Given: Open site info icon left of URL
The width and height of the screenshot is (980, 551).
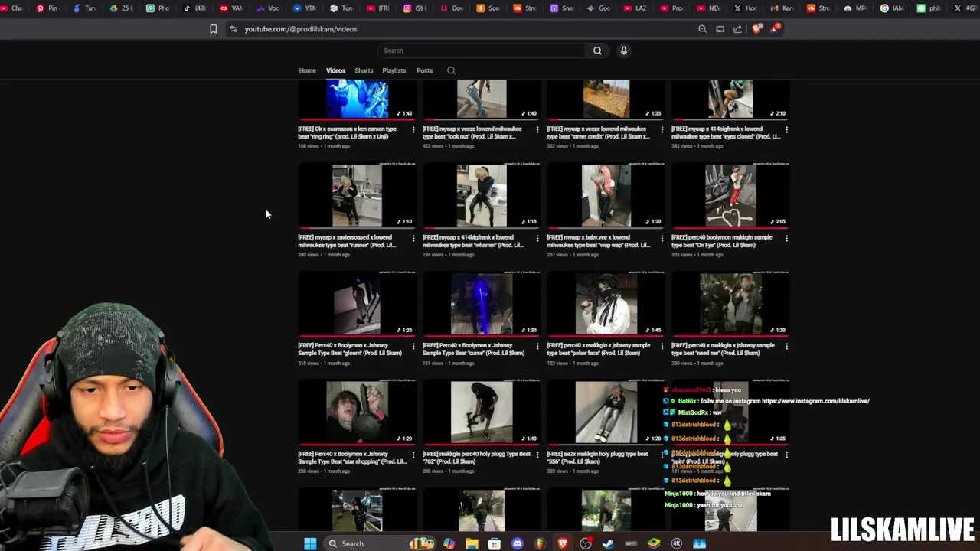Looking at the screenshot, I should click(x=233, y=29).
